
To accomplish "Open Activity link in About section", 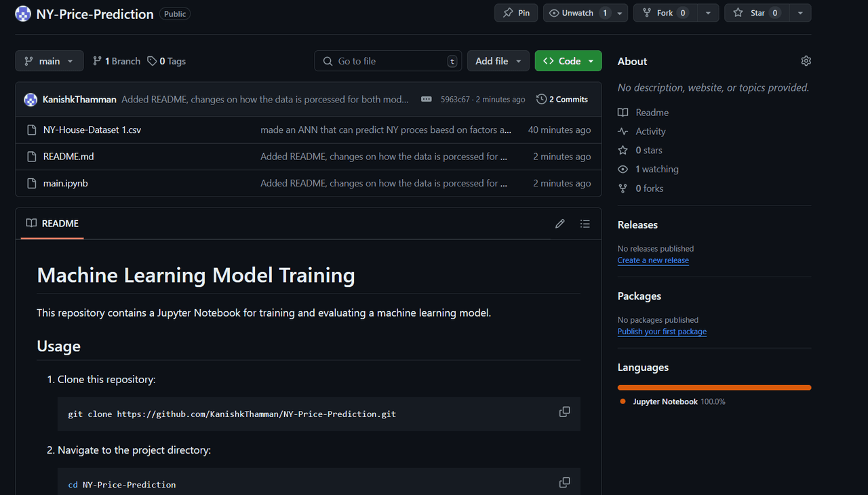I will (642, 132).
